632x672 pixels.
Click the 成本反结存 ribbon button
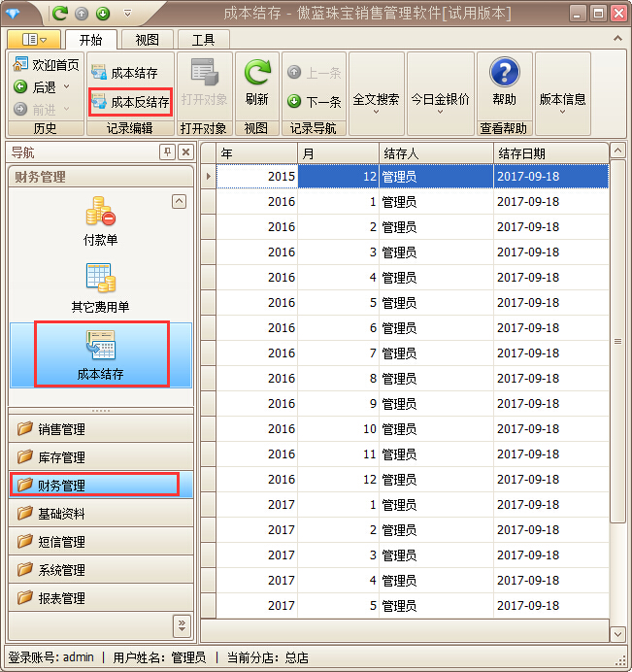(130, 102)
